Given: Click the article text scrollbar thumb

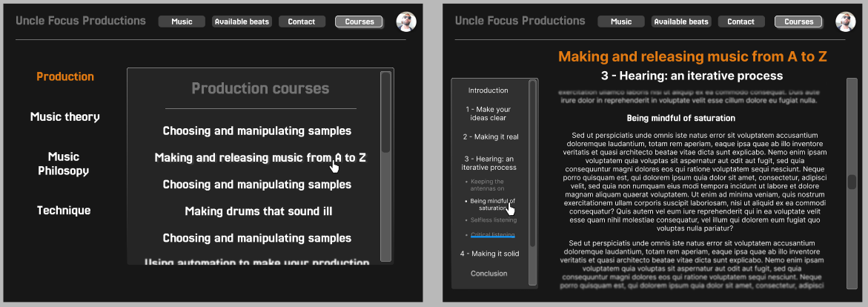Looking at the screenshot, I should coord(852,182).
